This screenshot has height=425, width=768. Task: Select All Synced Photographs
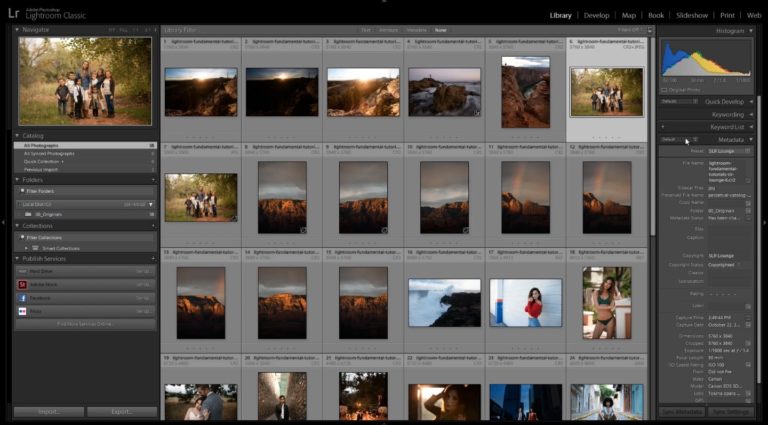(86, 153)
